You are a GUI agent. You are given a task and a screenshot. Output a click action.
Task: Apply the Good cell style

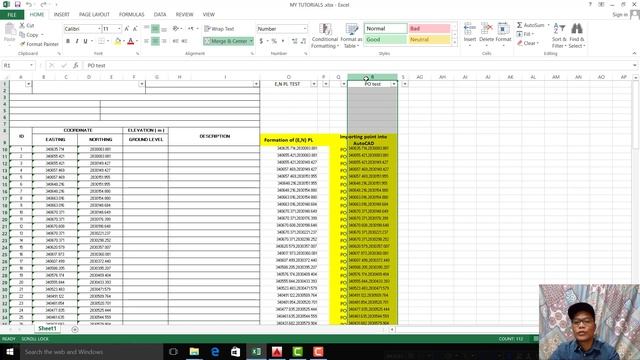[x=385, y=40]
